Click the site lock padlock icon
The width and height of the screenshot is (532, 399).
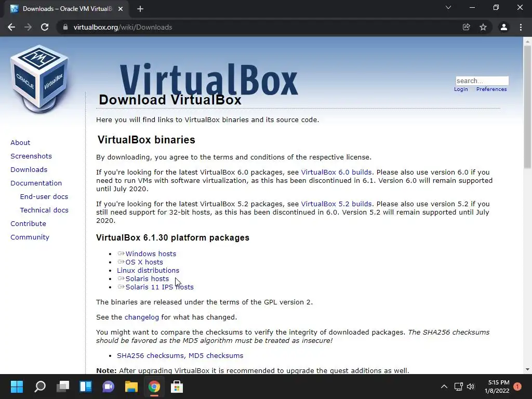[65, 27]
